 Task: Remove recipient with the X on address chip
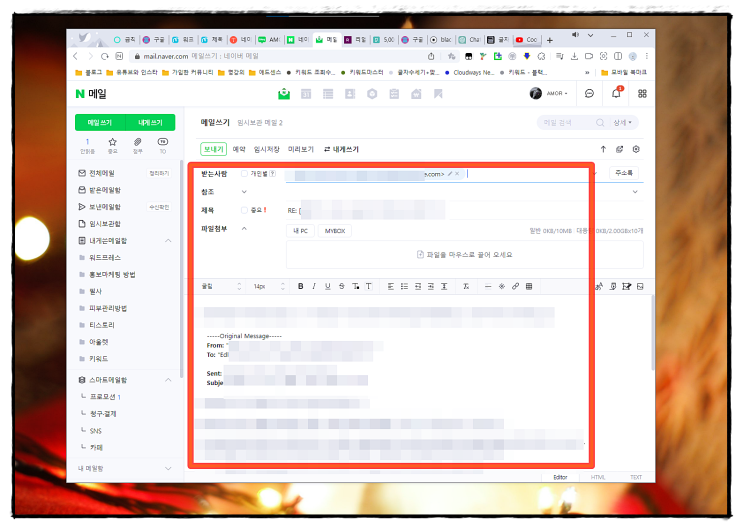tap(457, 174)
